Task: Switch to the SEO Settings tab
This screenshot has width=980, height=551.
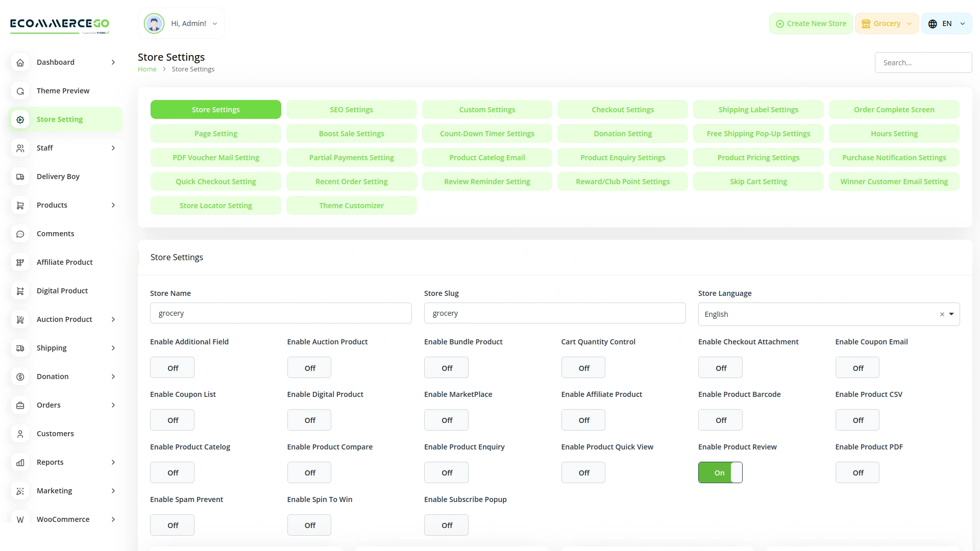Action: click(x=351, y=110)
